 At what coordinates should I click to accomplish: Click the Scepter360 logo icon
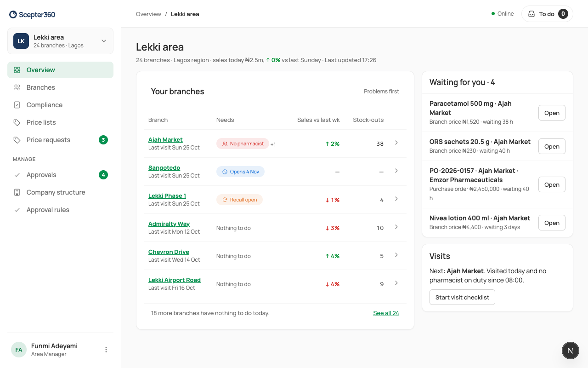coord(13,15)
